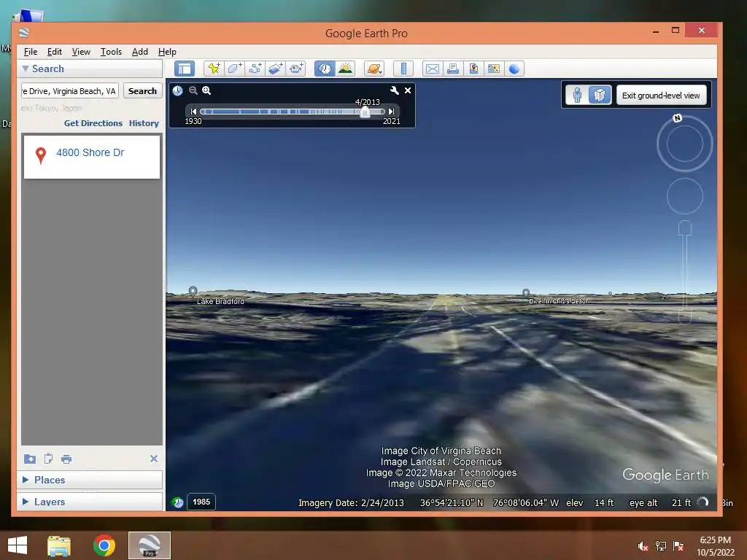
Task: Clear search results with the X
Action: [x=153, y=459]
